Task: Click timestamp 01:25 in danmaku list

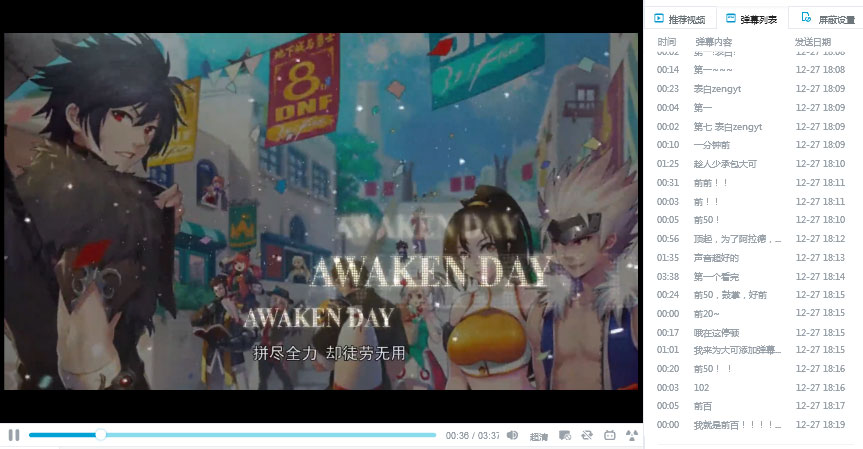Action: pyautogui.click(x=668, y=164)
